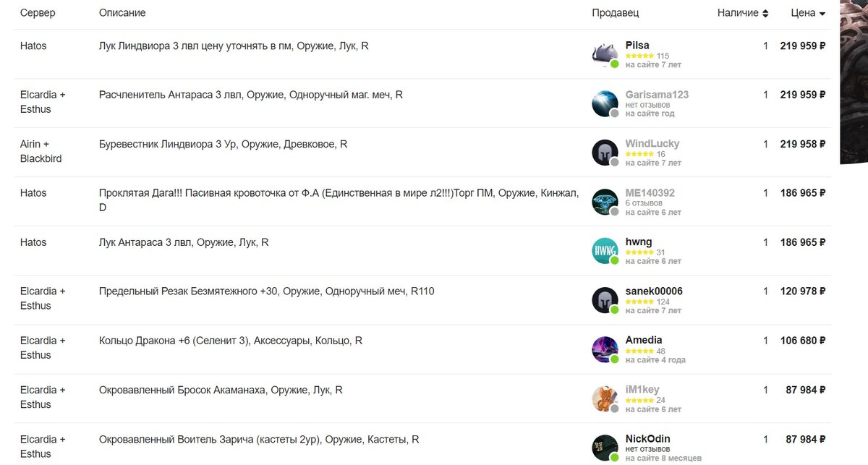Click the Сервер column header
The height and width of the screenshot is (465, 868).
pos(38,13)
